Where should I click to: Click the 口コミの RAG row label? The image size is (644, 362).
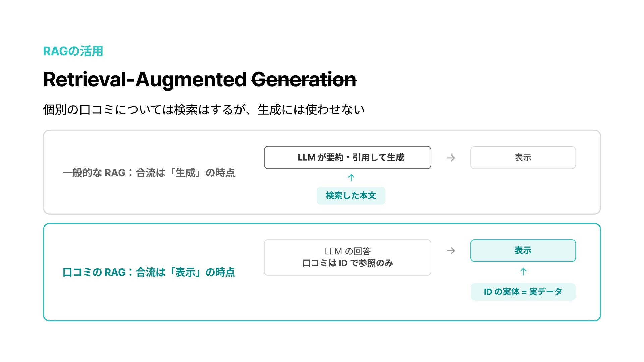click(149, 273)
